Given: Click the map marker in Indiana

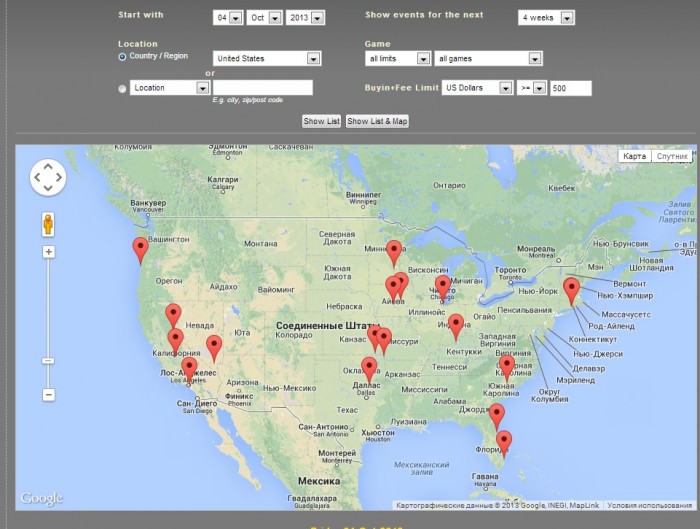Looking at the screenshot, I should 456,327.
